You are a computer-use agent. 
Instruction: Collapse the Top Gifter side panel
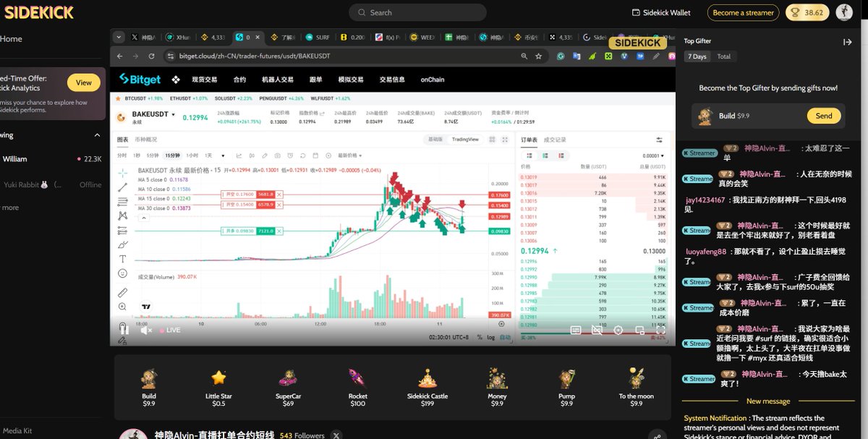[847, 42]
